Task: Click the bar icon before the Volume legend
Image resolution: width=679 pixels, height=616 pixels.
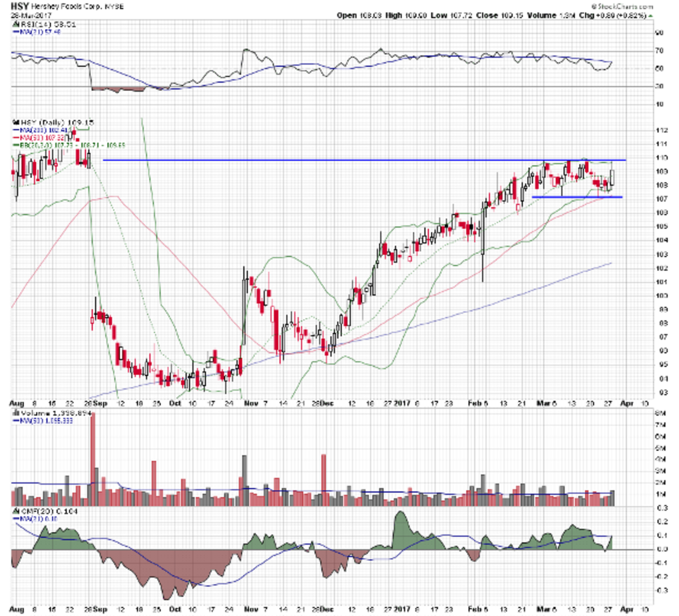Action: coord(16,414)
